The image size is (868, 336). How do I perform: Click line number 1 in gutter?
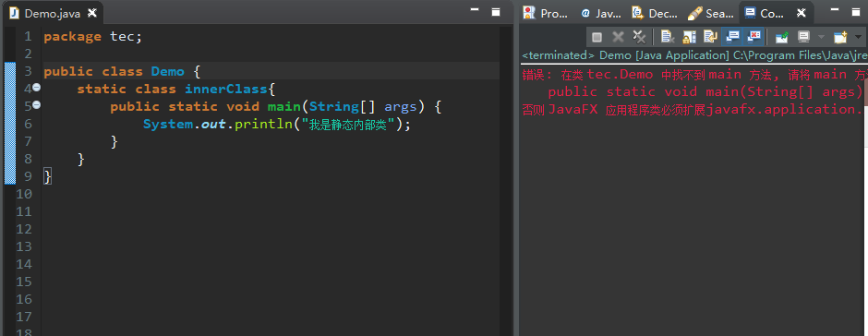(28, 37)
